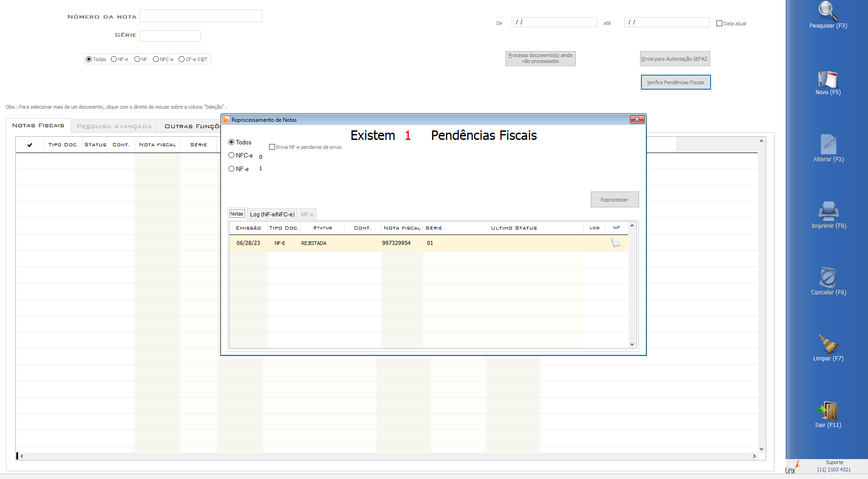Click the Número da Nota input field
Image resolution: width=868 pixels, height=479 pixels.
click(x=201, y=16)
